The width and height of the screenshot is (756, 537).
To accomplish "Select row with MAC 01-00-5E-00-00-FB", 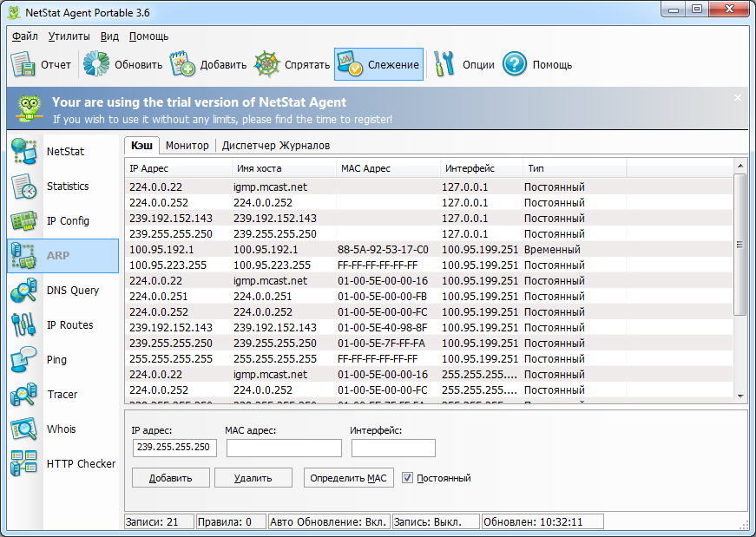I will tap(429, 297).
